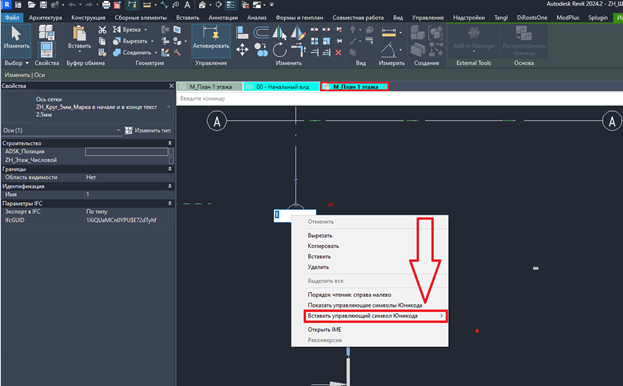623x386 pixels.
Task: Collapse the Строительство properties group
Action: (170, 143)
